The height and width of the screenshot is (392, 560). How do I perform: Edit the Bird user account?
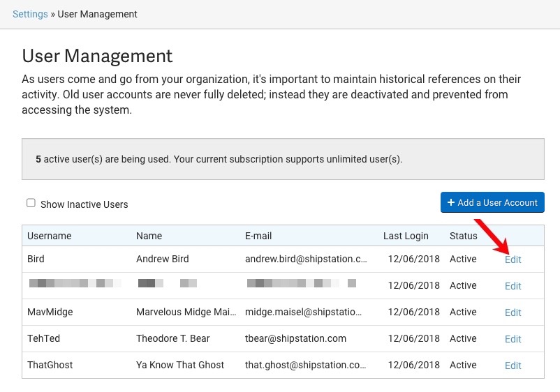513,259
